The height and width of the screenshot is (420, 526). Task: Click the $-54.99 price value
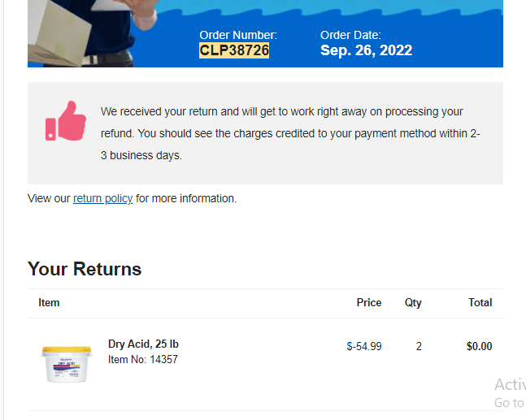click(364, 346)
